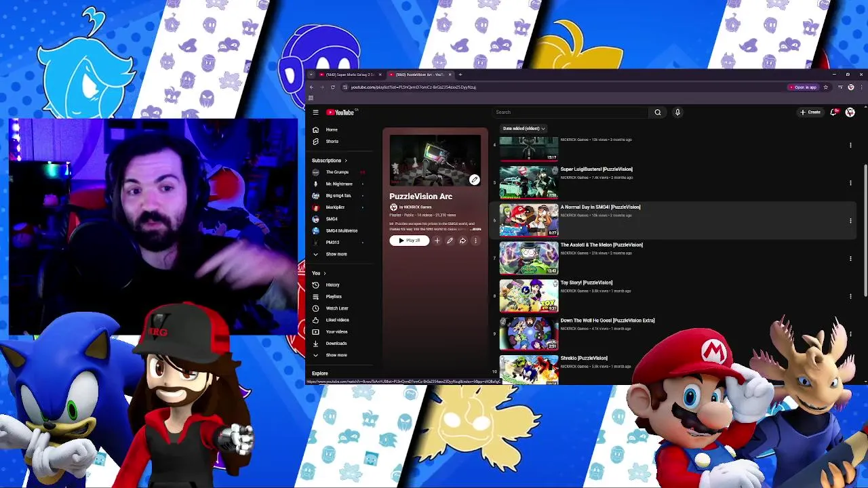Add videos with the plus icon
Screen dimensions: 868x488
[x=437, y=241]
